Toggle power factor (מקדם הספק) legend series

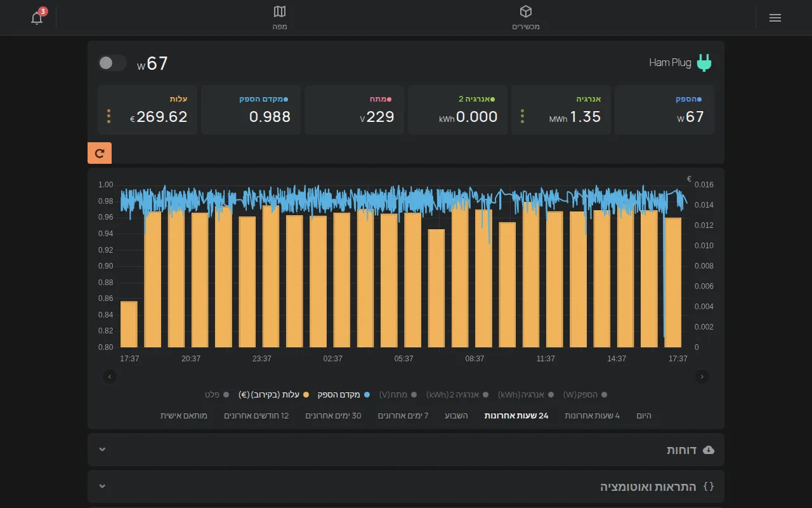344,395
